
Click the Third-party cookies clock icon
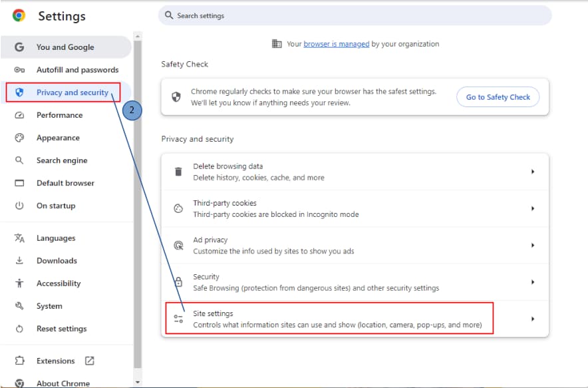[x=178, y=208]
